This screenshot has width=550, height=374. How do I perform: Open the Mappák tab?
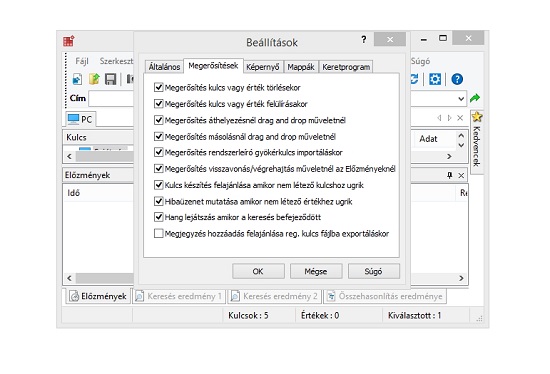pyautogui.click(x=301, y=67)
